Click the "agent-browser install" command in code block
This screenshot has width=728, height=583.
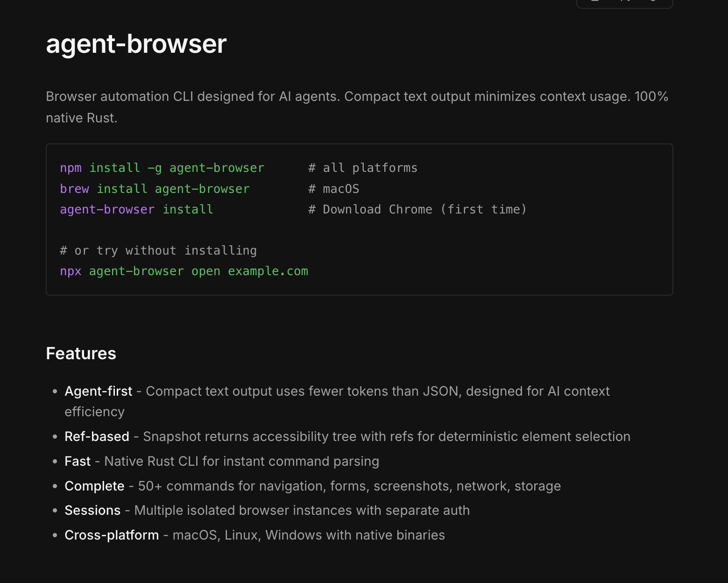[136, 209]
